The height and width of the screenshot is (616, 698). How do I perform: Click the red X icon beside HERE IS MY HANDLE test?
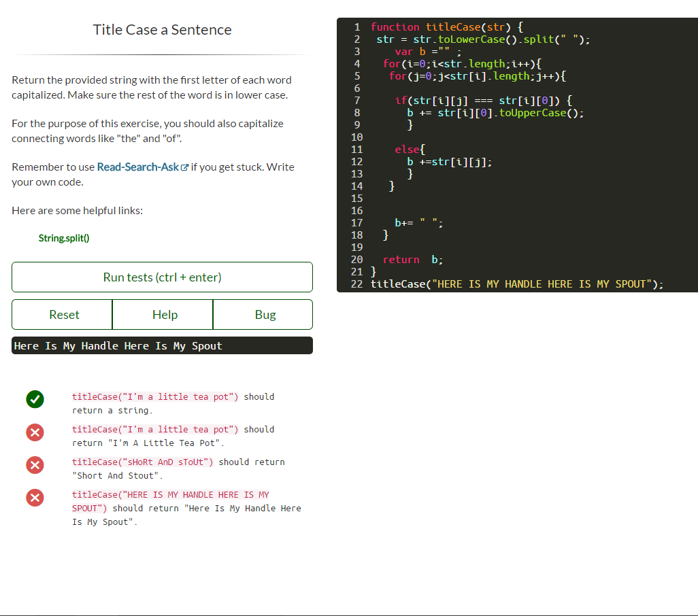[x=35, y=498]
